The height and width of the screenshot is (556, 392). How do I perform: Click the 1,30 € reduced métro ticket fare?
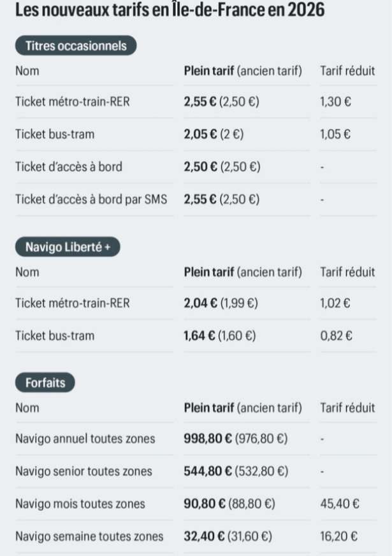pyautogui.click(x=336, y=102)
